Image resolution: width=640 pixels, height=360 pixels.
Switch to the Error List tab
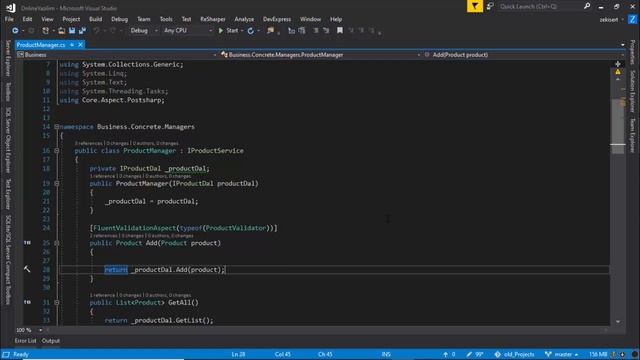pos(25,341)
